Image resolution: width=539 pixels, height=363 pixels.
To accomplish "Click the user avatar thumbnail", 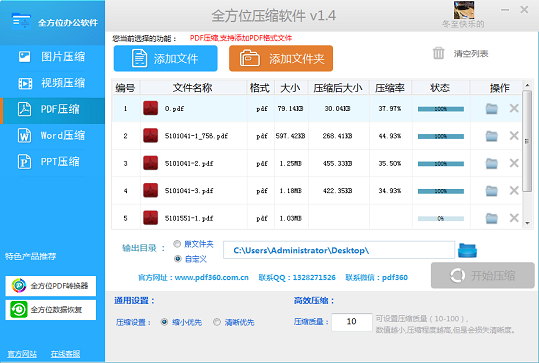I will [x=464, y=10].
